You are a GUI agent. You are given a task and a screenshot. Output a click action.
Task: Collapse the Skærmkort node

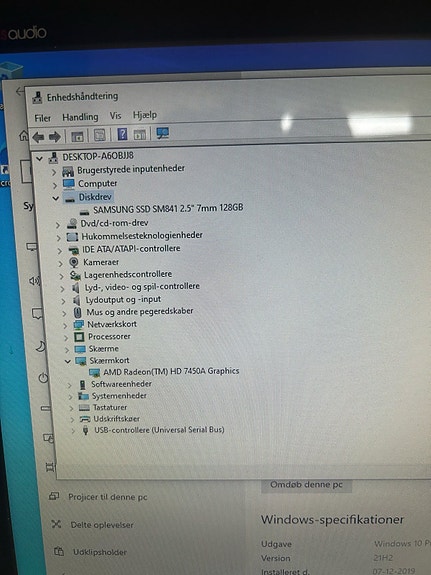coord(67,361)
